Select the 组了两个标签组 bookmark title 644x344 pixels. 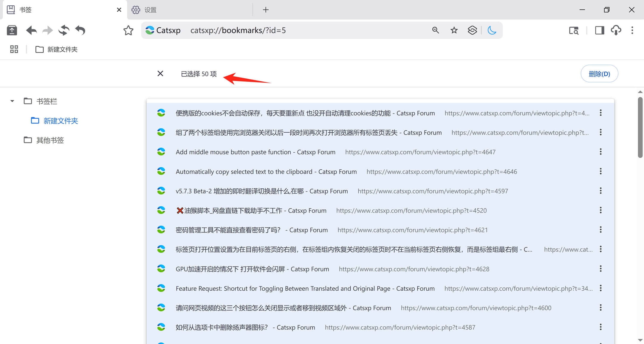(x=309, y=133)
